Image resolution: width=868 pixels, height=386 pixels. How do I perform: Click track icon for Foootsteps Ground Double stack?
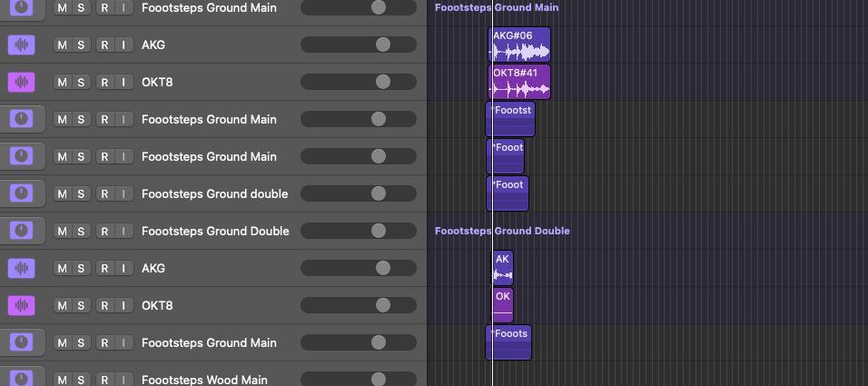pos(21,231)
